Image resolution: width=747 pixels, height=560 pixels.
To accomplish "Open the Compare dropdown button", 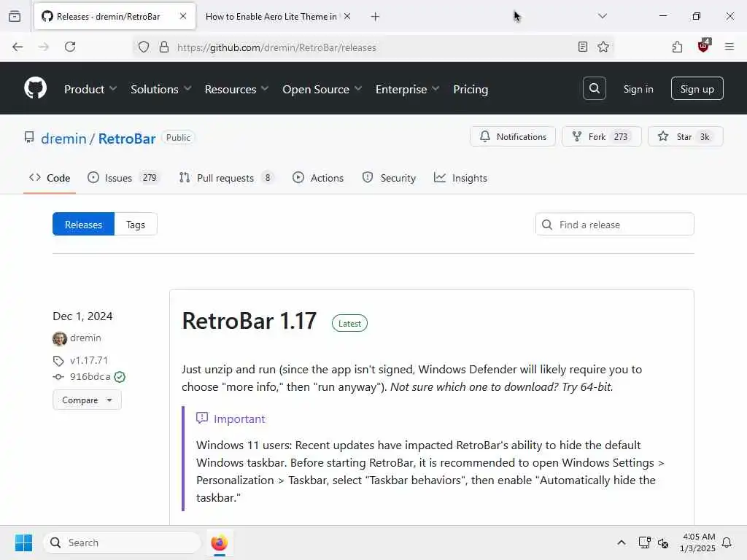I will pyautogui.click(x=87, y=400).
